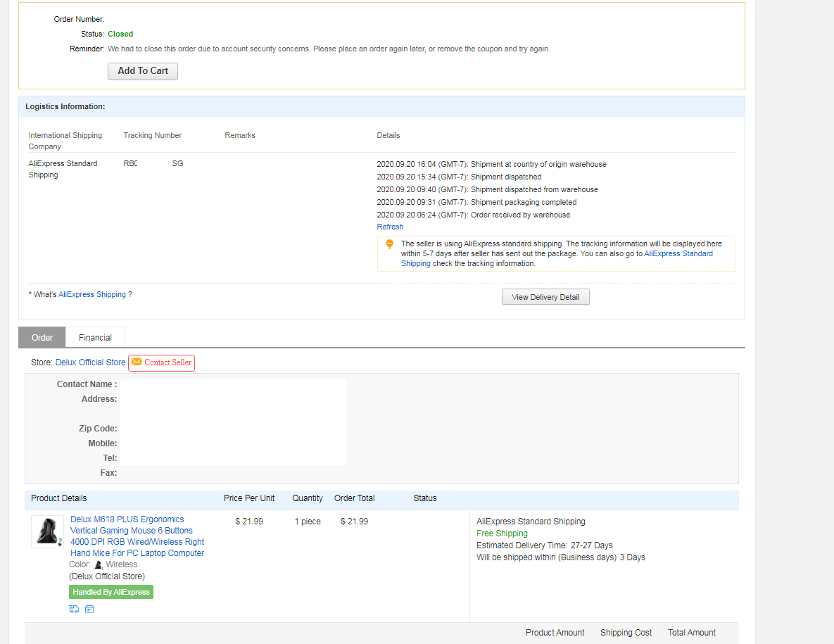Screen dimensions: 834x644
Task: Click the Add To Cart button
Action: pos(143,70)
